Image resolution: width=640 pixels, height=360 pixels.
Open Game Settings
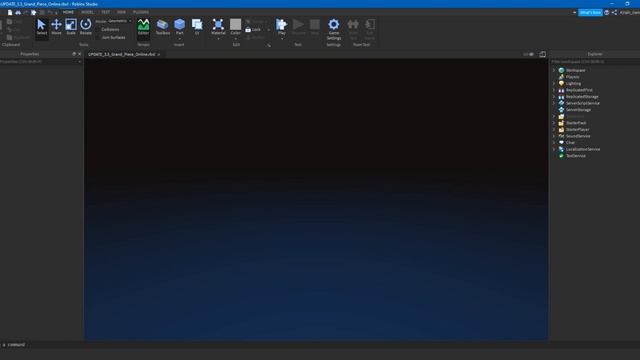coord(333,29)
